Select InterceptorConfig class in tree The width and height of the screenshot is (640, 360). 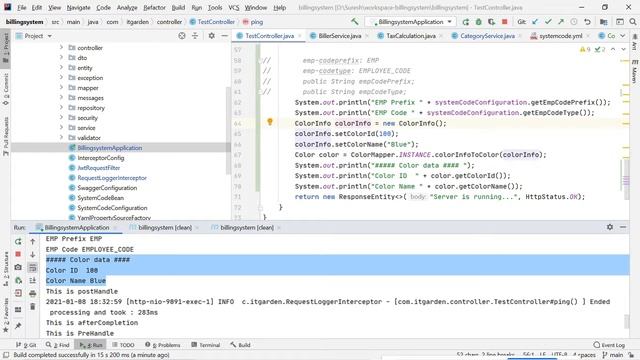click(100, 158)
